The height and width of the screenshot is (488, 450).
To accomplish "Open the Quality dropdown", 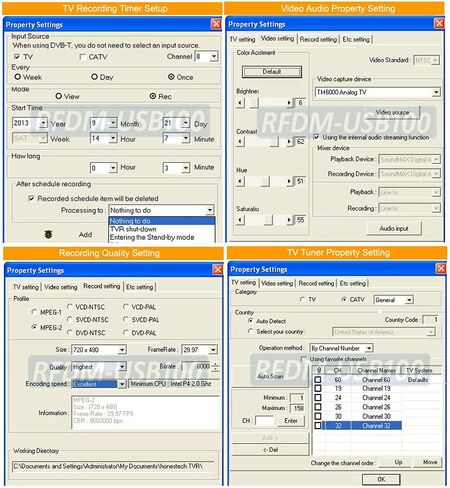I will tap(122, 367).
